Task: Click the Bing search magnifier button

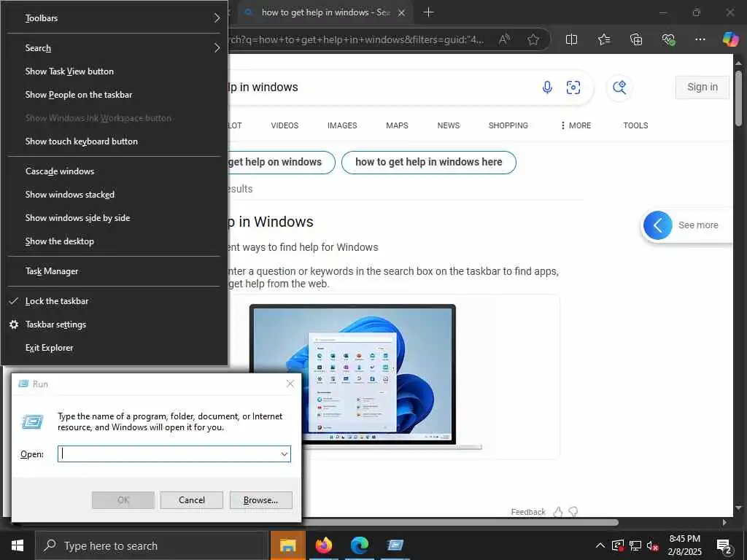Action: pos(619,87)
